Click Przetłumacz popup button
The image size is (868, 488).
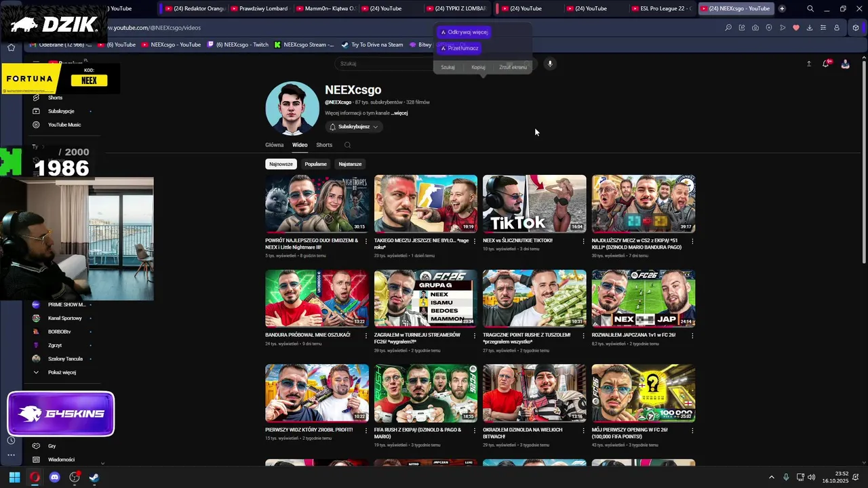point(460,48)
